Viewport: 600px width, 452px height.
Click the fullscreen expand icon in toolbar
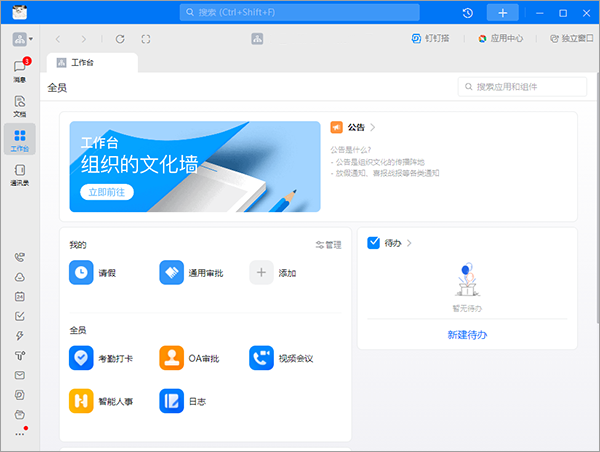click(146, 39)
